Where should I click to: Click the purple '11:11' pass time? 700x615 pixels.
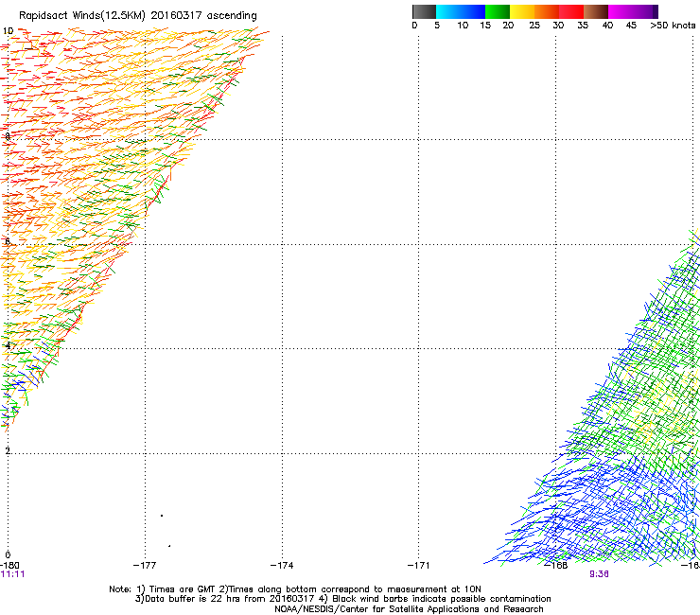(12, 574)
